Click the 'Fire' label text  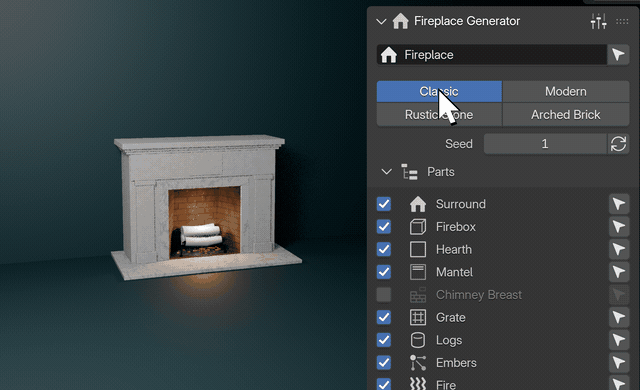446,385
